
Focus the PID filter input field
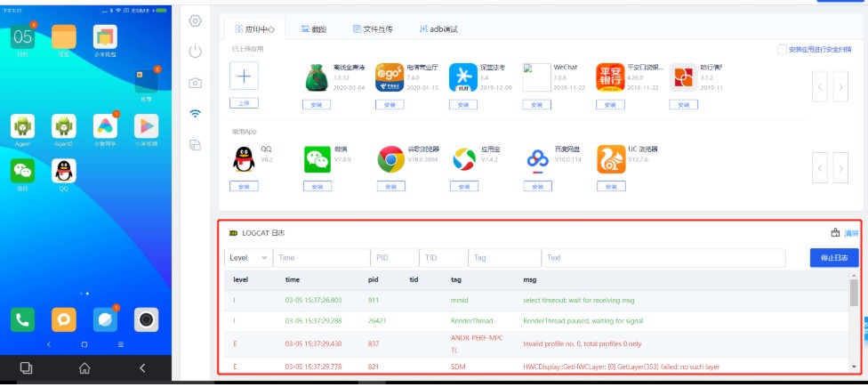tap(395, 258)
